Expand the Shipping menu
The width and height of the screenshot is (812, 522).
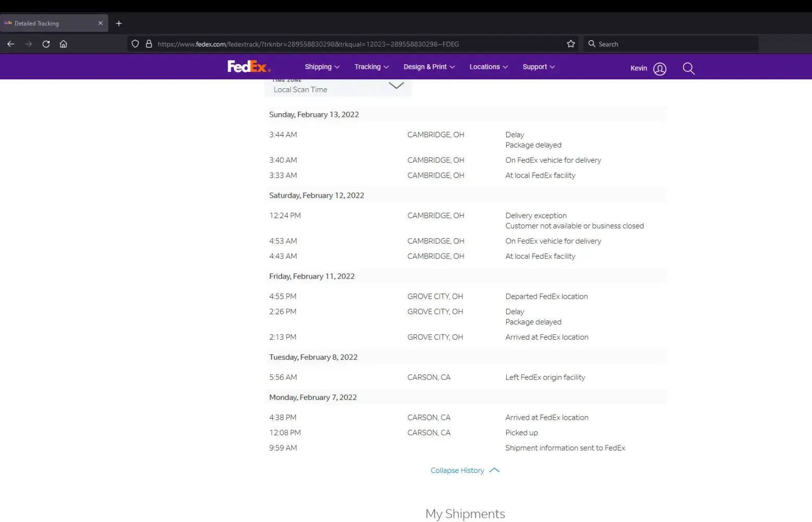(x=322, y=67)
